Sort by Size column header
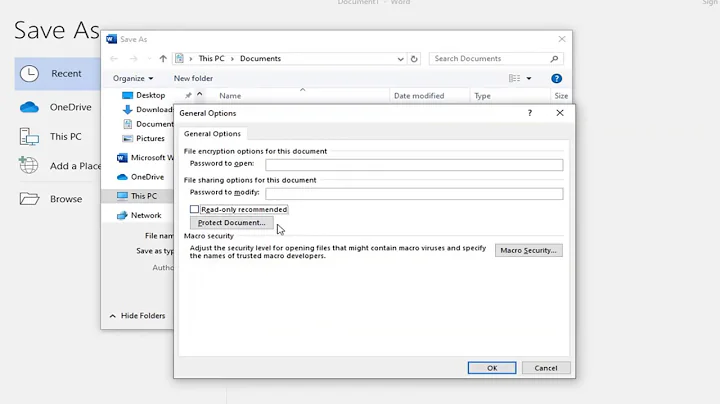Viewport: 720px width, 404px height. pos(561,95)
